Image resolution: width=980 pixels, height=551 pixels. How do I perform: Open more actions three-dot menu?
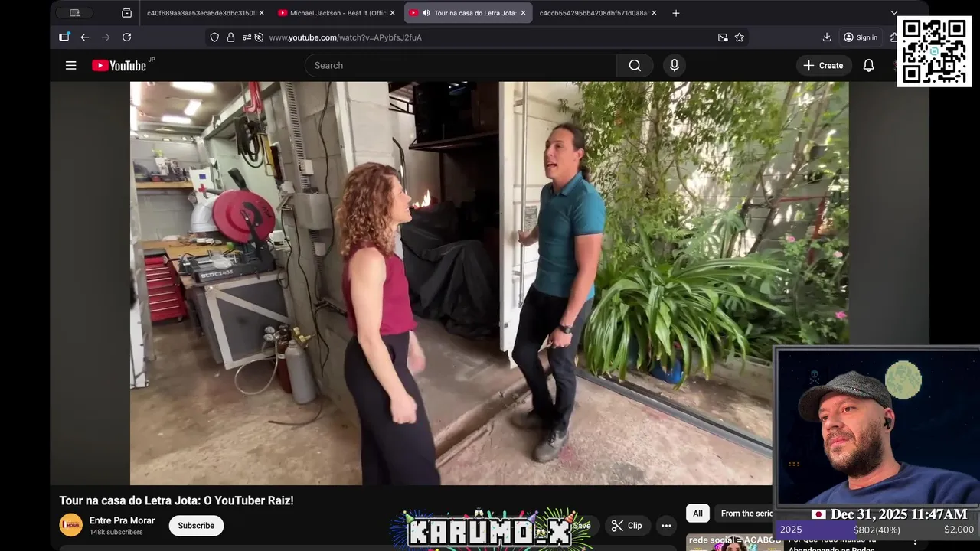click(x=666, y=526)
